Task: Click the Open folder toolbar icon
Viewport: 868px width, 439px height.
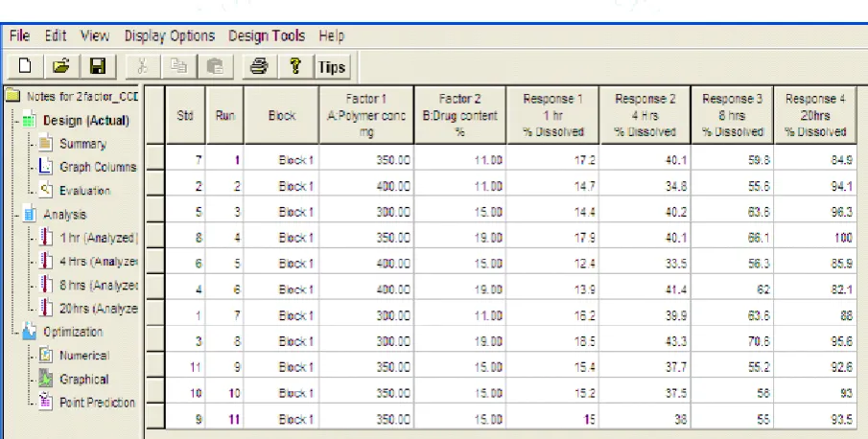Action: click(60, 67)
